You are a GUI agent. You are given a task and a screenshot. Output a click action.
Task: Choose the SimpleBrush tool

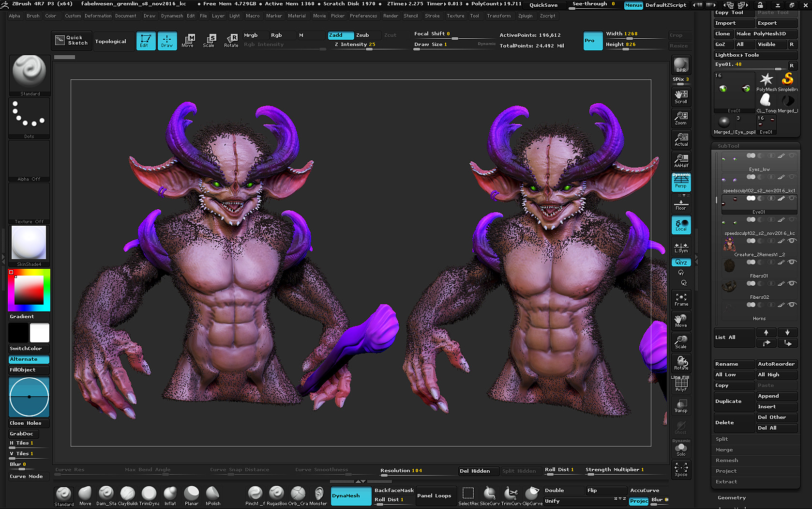click(788, 82)
